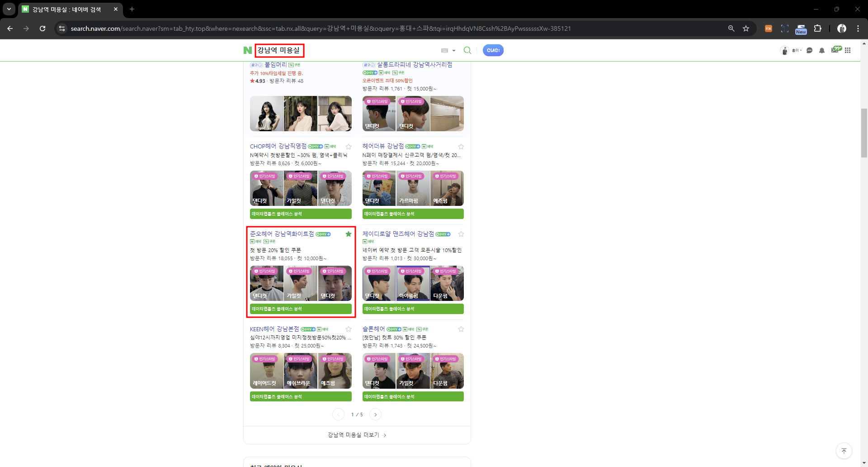The image size is (868, 467).
Task: Open the Naver talk chat bubble icon
Action: [x=810, y=50]
